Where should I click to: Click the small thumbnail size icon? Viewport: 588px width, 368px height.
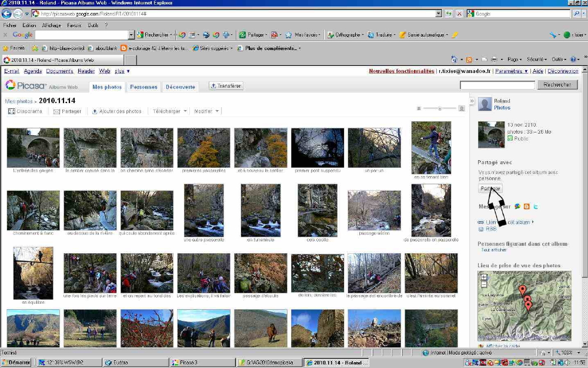[419, 108]
